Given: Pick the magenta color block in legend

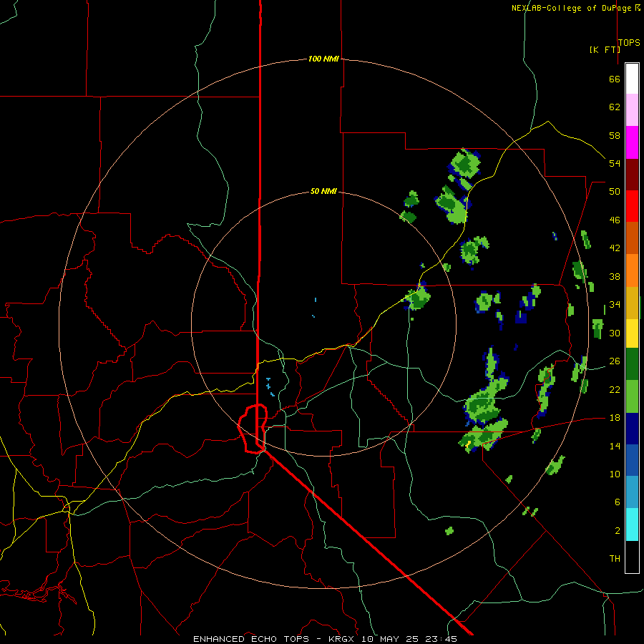Looking at the screenshot, I should click(632, 142).
